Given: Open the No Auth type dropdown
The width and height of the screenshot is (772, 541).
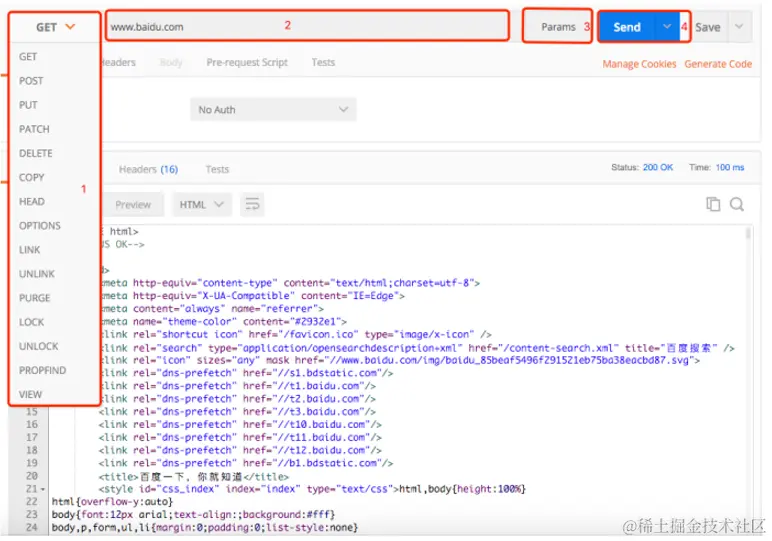Looking at the screenshot, I should [x=273, y=109].
